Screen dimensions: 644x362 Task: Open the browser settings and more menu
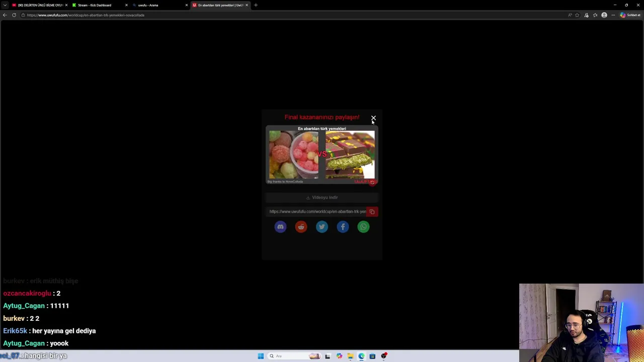pos(613,15)
